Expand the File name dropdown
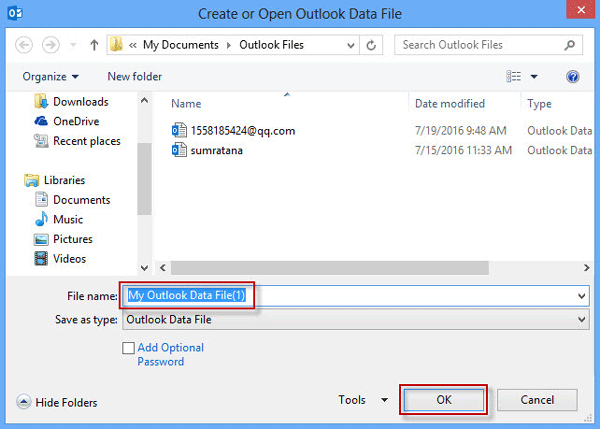Image resolution: width=600 pixels, height=429 pixels. click(581, 296)
